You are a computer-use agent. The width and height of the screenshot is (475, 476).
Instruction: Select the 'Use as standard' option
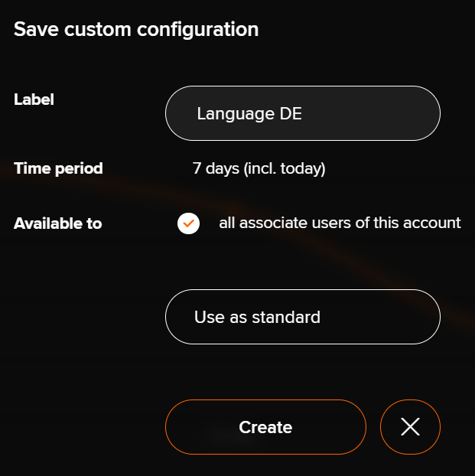(x=303, y=317)
